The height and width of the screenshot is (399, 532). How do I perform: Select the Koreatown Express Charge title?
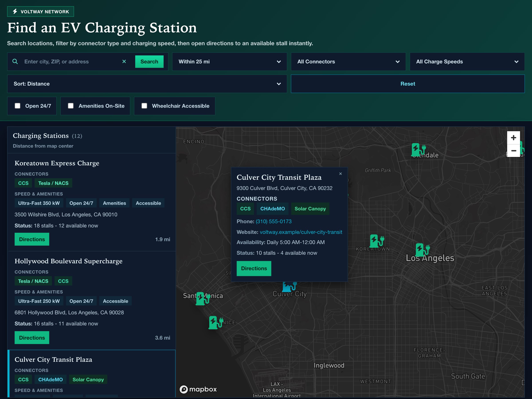tap(57, 163)
